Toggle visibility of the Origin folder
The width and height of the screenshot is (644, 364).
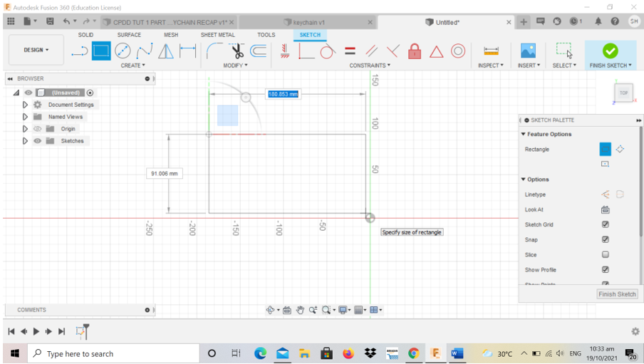click(x=37, y=129)
